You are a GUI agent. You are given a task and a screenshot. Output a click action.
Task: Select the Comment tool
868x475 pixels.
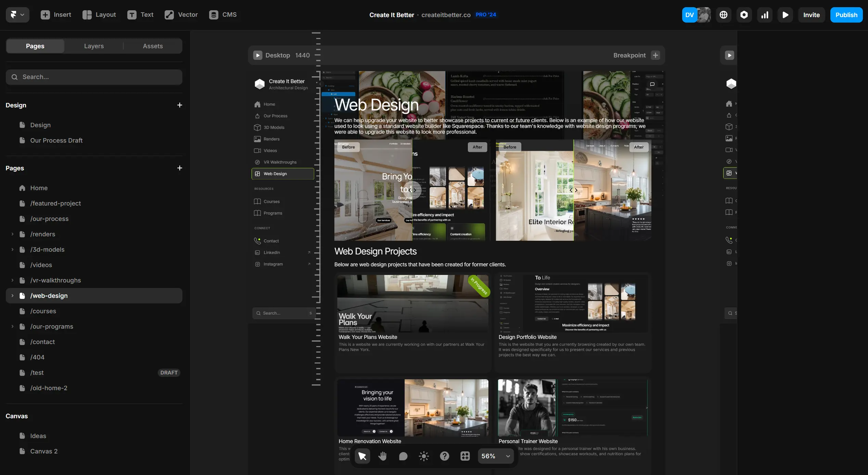coord(403,456)
